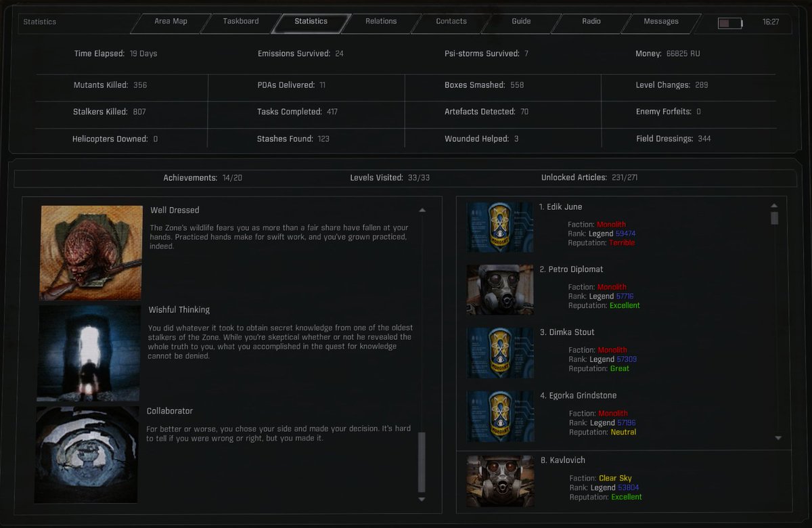Screen dimensions: 812x528
Task: Click the 'Field Dressings: 344' statistic
Action: (673, 139)
